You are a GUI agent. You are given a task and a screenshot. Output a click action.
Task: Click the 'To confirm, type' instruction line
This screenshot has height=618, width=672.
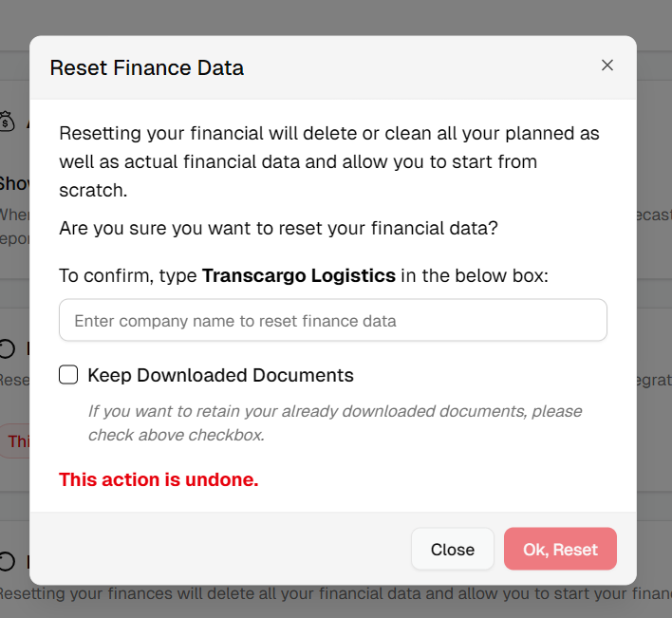(x=304, y=275)
